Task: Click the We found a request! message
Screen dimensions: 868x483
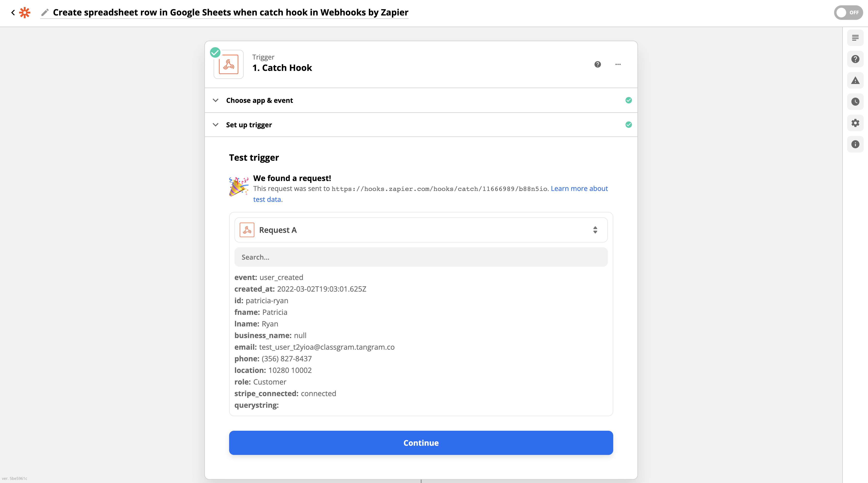Action: tap(292, 178)
